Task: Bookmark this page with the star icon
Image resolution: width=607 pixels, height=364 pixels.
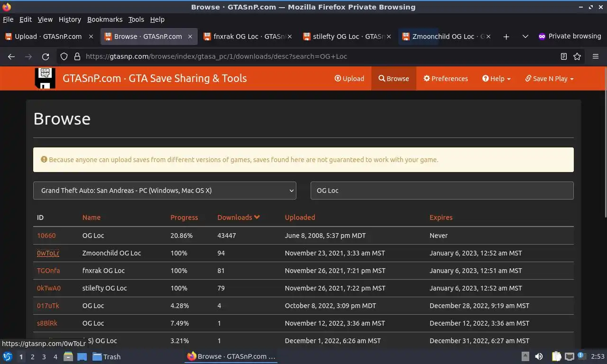Action: click(x=577, y=56)
